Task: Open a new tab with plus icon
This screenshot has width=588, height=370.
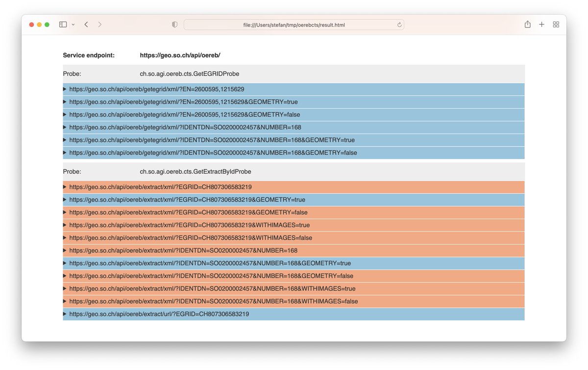Action: pyautogui.click(x=541, y=25)
